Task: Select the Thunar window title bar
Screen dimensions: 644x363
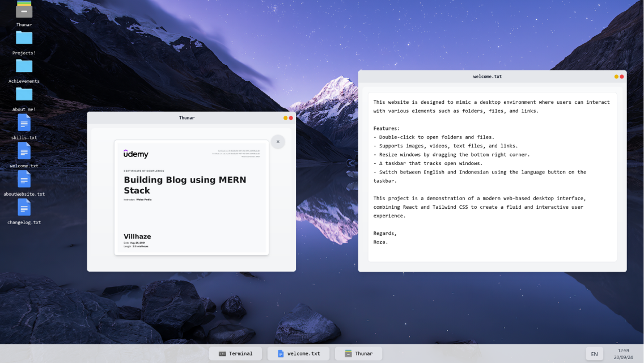Action: click(x=186, y=117)
